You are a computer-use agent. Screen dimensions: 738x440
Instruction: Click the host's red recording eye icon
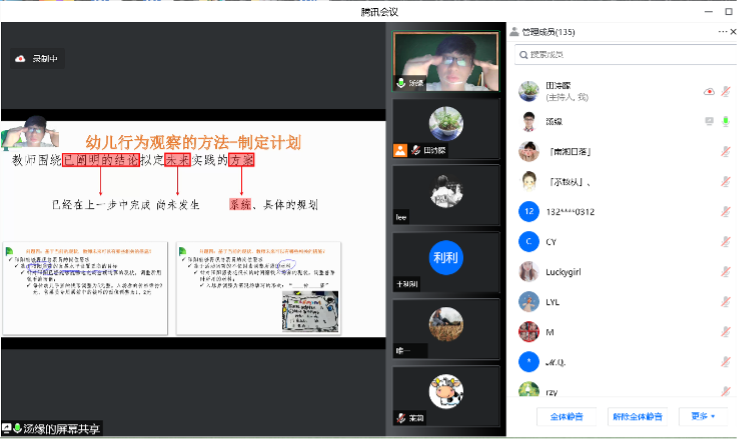pos(709,92)
